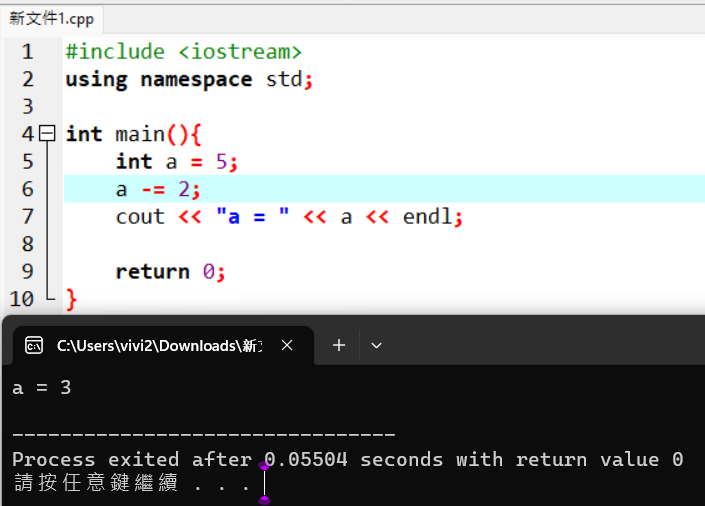Open a new terminal tab with plus
This screenshot has width=705, height=506.
point(339,345)
